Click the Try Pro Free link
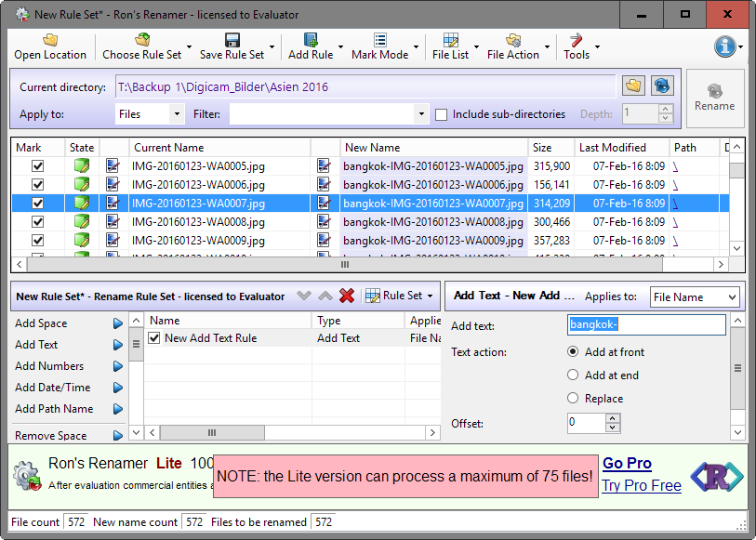Viewport: 756px width, 540px height. tap(642, 485)
